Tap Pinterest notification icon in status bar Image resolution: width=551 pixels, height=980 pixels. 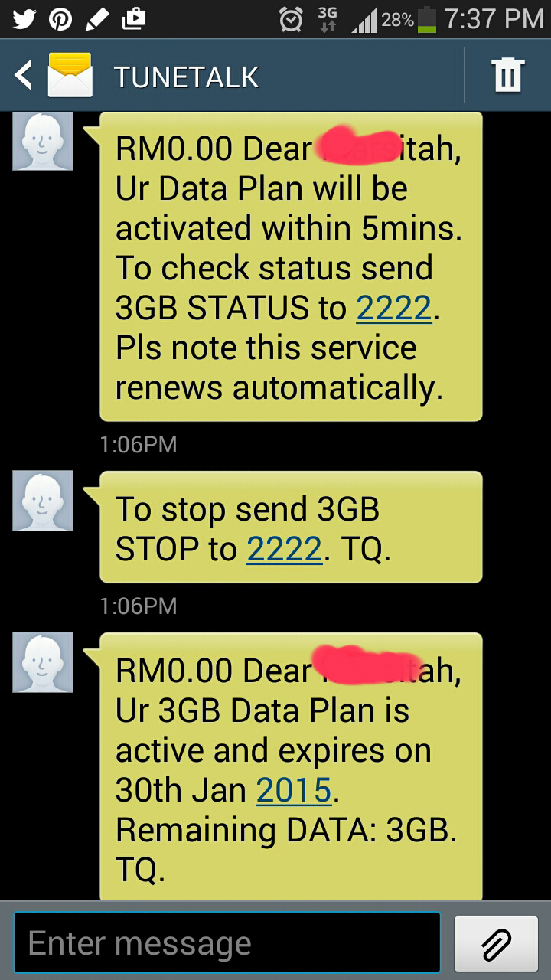pos(60,18)
